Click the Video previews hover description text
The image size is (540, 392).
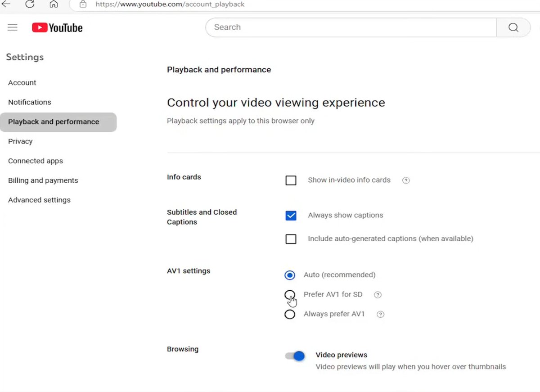tap(411, 367)
